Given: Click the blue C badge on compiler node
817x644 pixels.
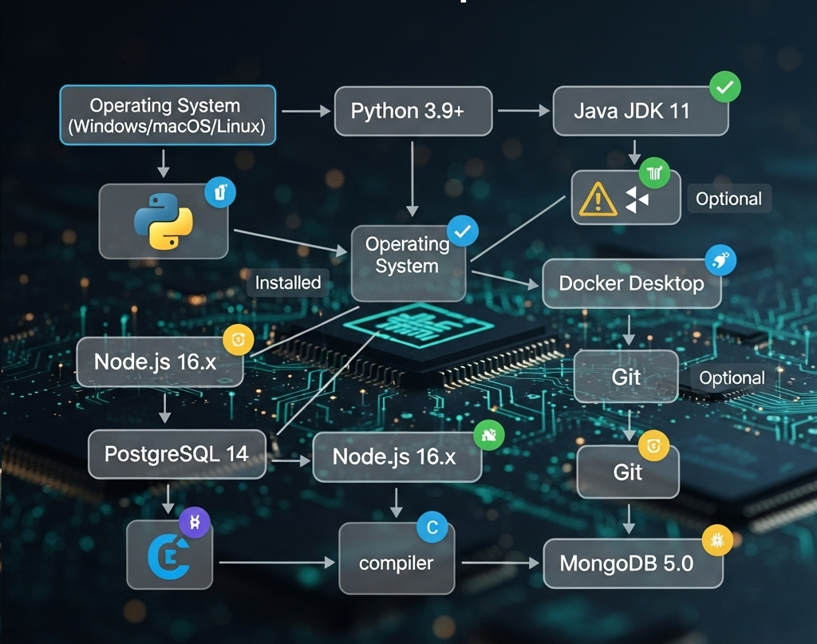Looking at the screenshot, I should tap(433, 527).
